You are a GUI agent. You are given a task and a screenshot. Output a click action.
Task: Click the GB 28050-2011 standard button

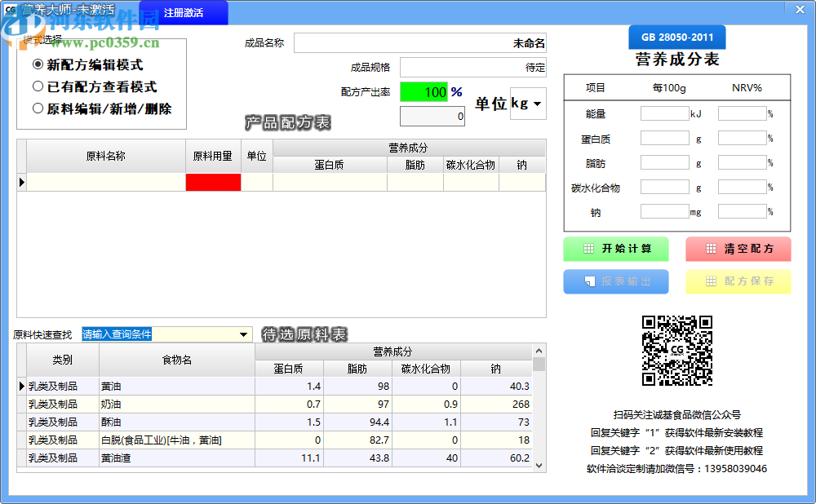point(676,38)
